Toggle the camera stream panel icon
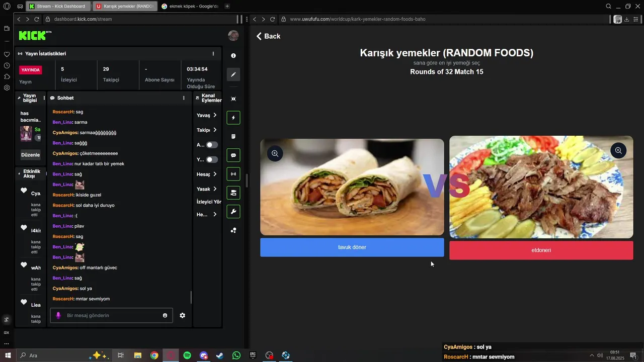Screen dimensions: 644x362 233,193
